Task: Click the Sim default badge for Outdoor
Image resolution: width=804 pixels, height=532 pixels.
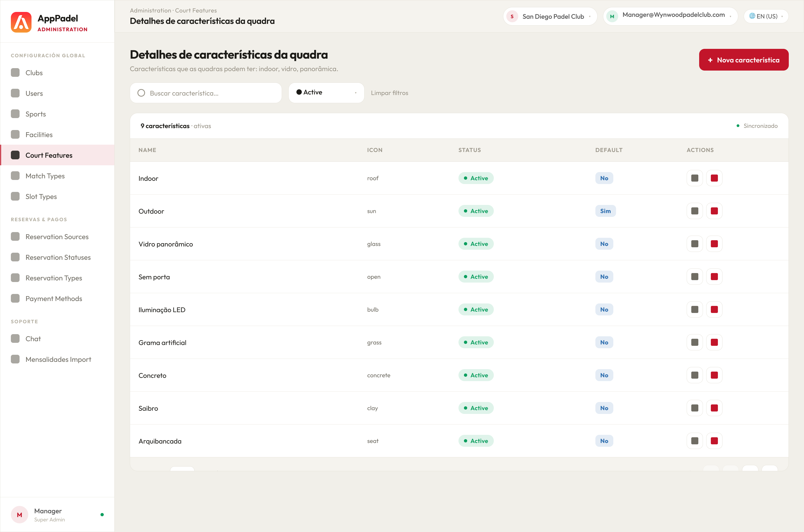Action: coord(605,211)
